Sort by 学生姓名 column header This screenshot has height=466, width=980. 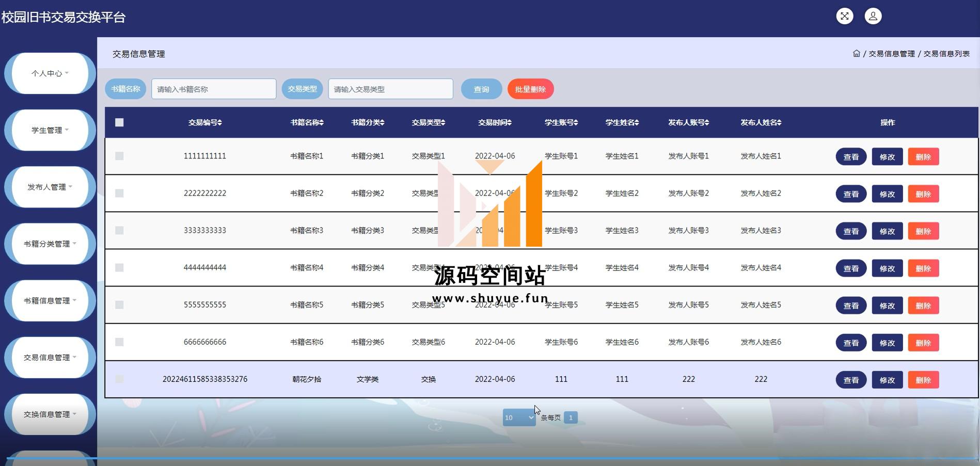pos(622,123)
